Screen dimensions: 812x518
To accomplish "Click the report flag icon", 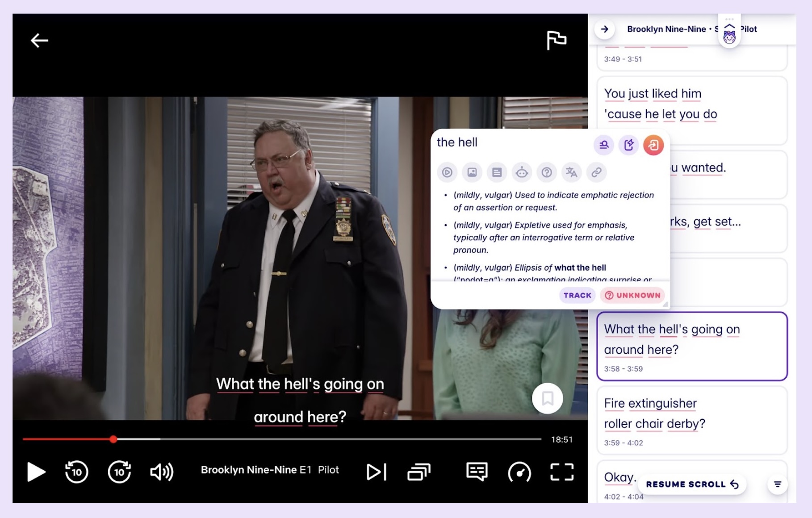I will pyautogui.click(x=556, y=40).
